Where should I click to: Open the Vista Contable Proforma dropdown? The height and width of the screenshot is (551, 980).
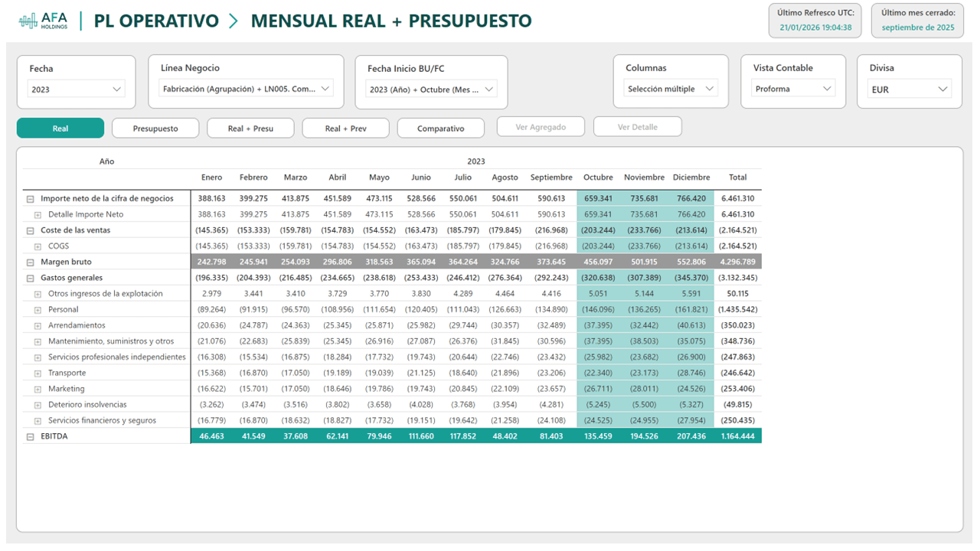pyautogui.click(x=793, y=89)
